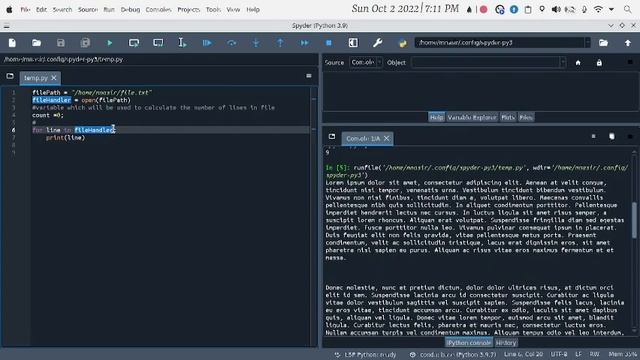
Task: Run current cell
Action: coord(133,43)
